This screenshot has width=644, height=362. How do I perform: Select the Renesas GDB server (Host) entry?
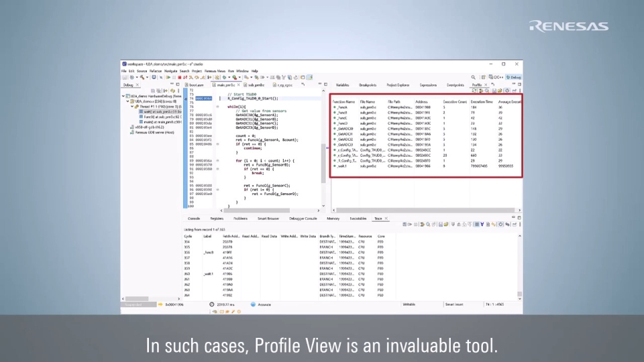(x=152, y=133)
